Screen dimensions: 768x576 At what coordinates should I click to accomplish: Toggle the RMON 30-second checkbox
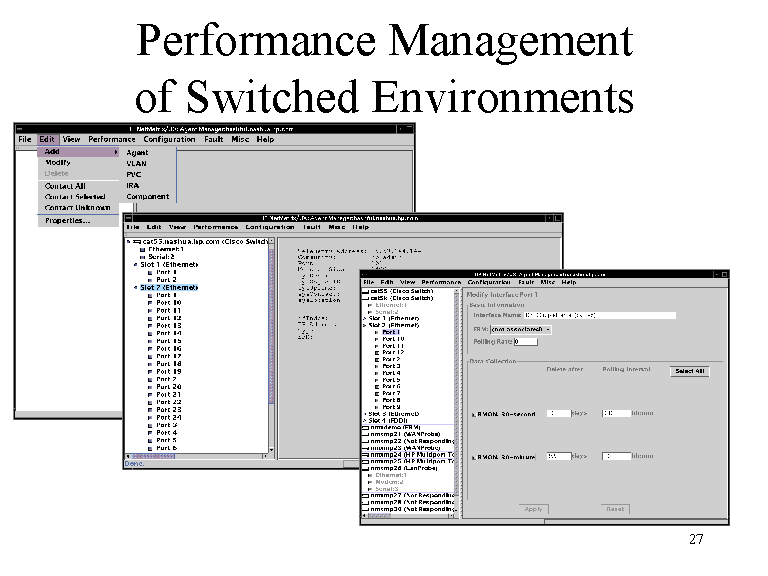coord(471,413)
